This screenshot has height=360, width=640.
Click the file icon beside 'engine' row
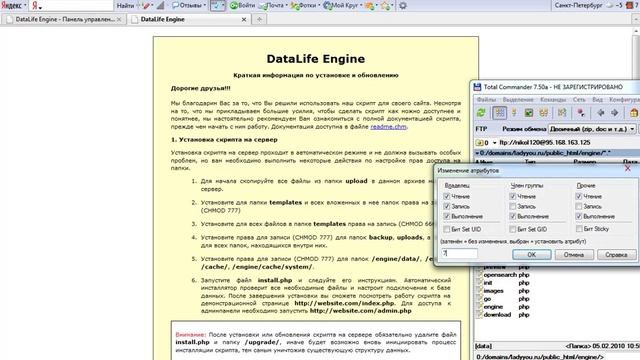480,307
